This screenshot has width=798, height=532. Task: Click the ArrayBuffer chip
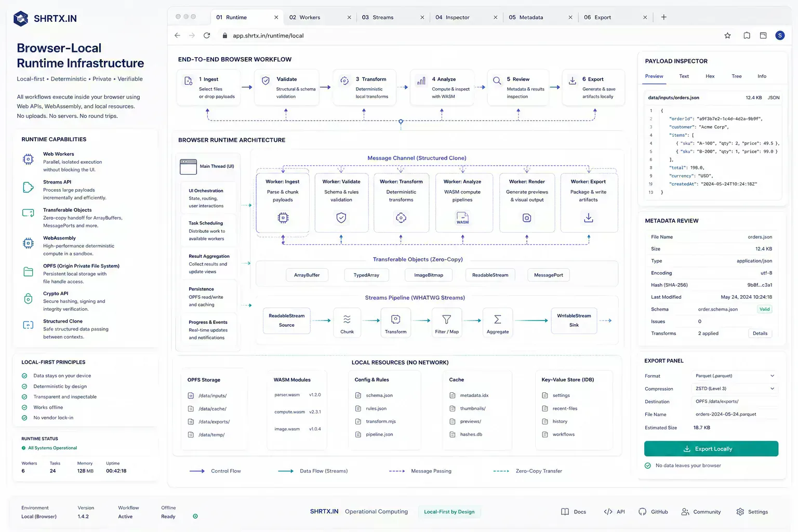tap(307, 275)
